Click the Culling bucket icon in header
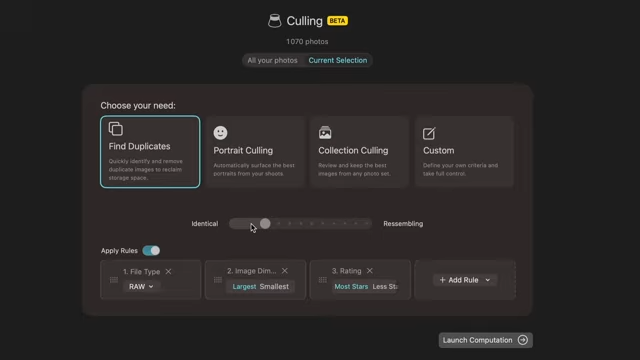The width and height of the screenshot is (640, 360). [x=274, y=21]
